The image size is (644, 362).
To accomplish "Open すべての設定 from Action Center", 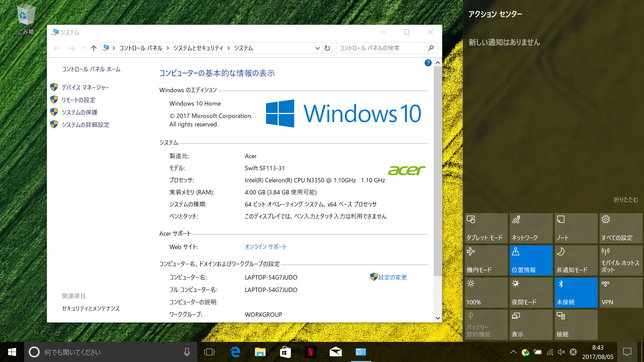I will [620, 228].
